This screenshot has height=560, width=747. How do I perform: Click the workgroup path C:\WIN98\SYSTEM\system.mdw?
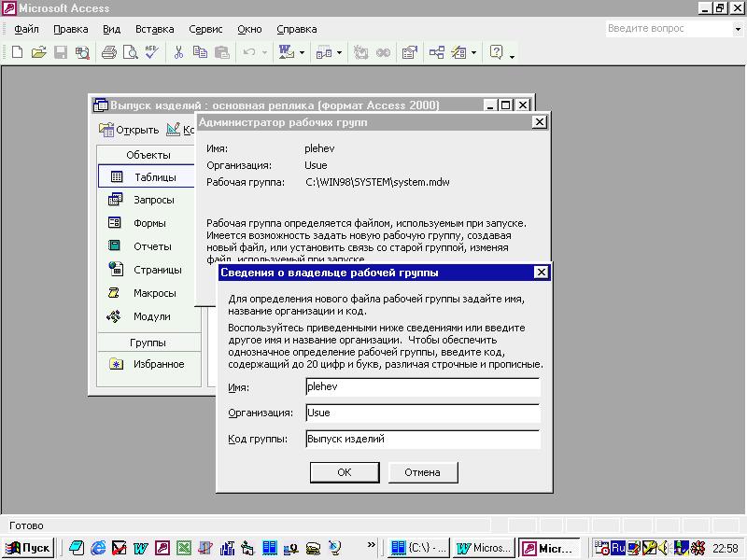[x=377, y=182]
